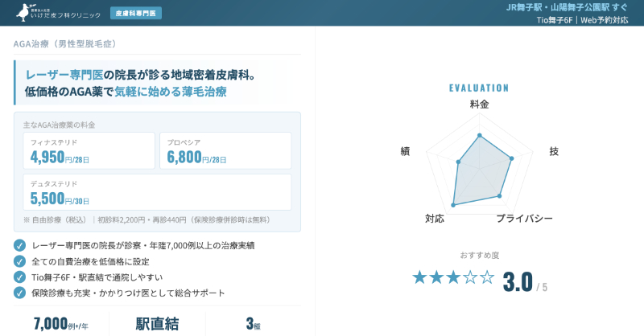Select the プロペシア 6,800円 price card
The image size is (644, 336).
click(225, 151)
